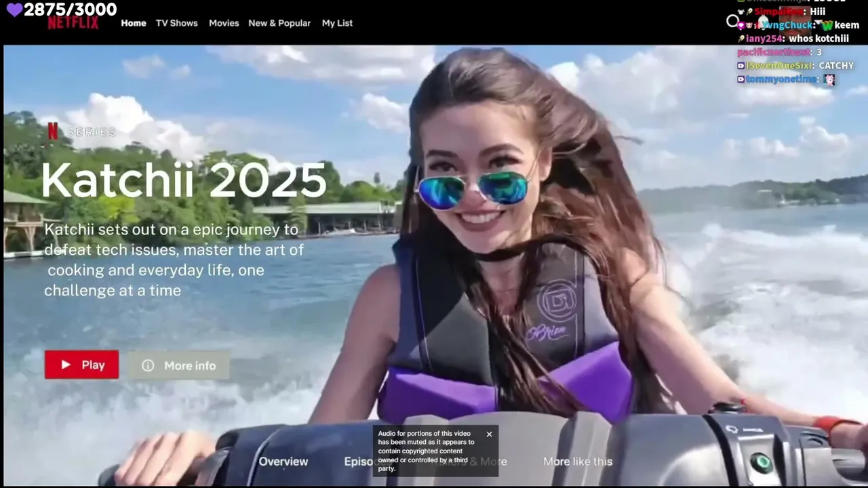Viewport: 868px width, 488px height.
Task: Click the chat username tommyonetime
Action: (x=782, y=79)
